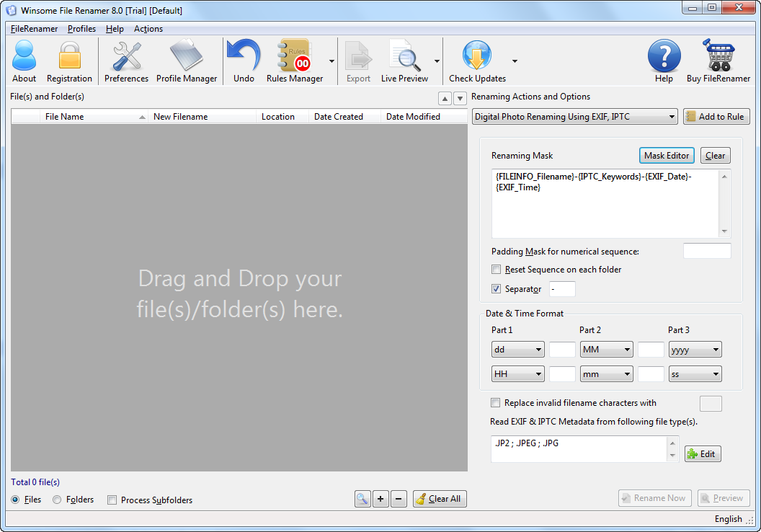Click Edit file types button
This screenshot has height=532, width=761.
[x=703, y=454]
